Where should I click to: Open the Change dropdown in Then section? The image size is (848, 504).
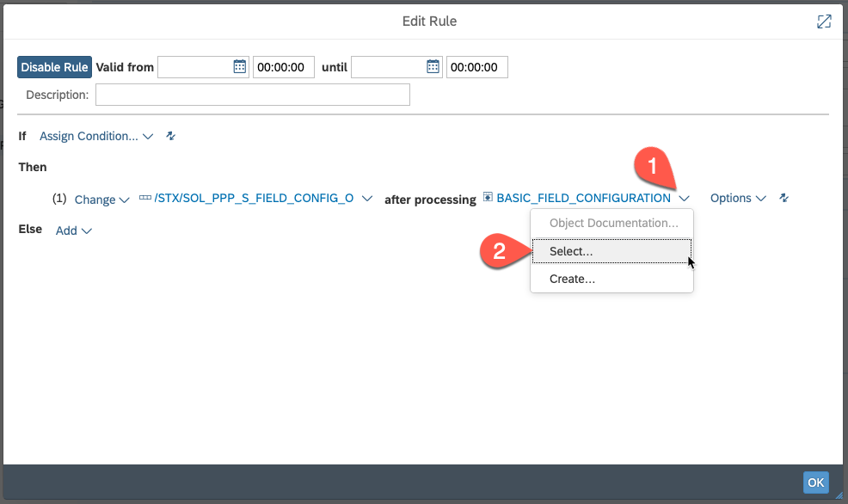click(x=101, y=199)
